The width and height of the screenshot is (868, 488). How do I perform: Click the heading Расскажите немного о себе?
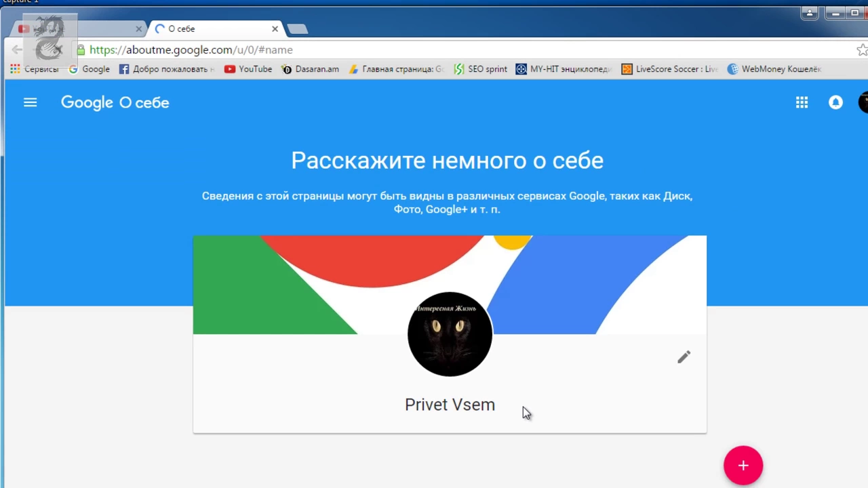click(x=447, y=161)
